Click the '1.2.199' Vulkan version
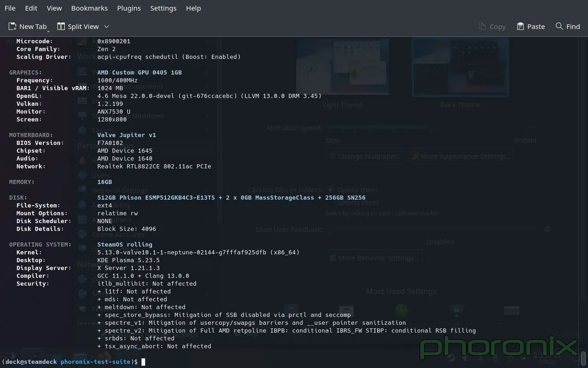The height and width of the screenshot is (368, 588). [110, 104]
